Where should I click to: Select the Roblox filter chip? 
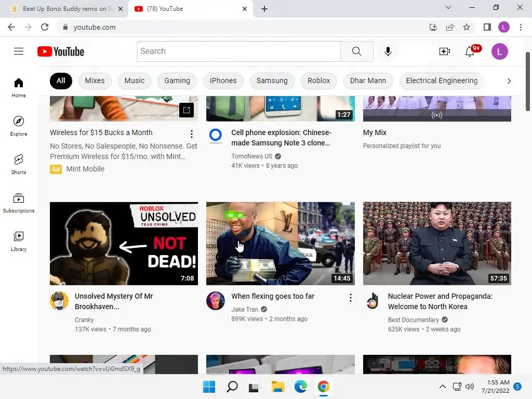[318, 81]
